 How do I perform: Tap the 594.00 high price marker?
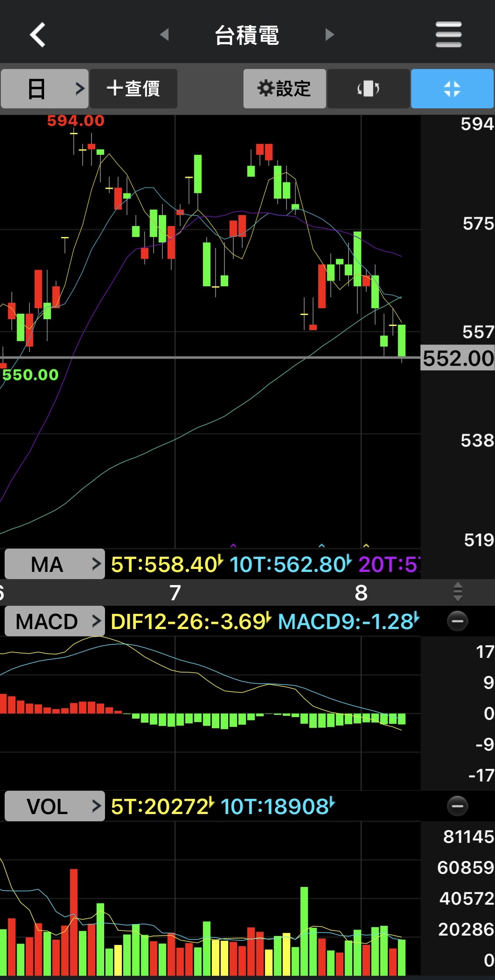pos(76,121)
